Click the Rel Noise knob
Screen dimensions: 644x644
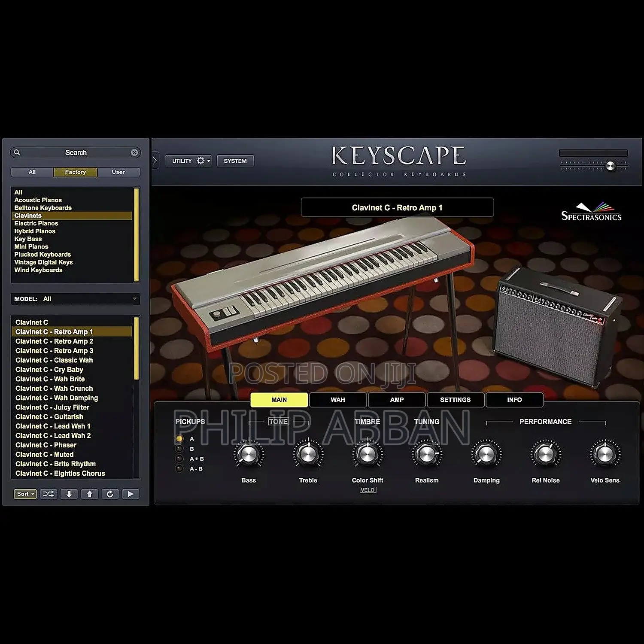tap(546, 454)
